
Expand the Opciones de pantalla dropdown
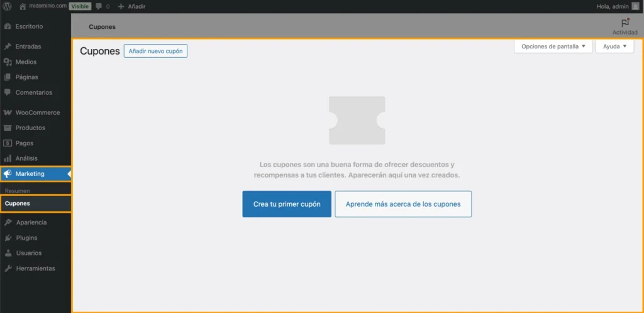553,47
